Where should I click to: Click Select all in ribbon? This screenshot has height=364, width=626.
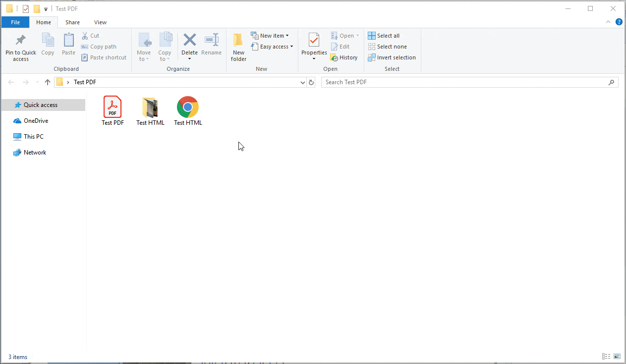point(384,36)
